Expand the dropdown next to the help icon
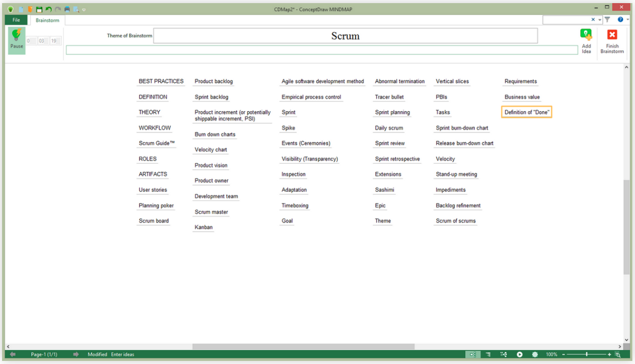This screenshot has height=364, width=635. point(627,20)
